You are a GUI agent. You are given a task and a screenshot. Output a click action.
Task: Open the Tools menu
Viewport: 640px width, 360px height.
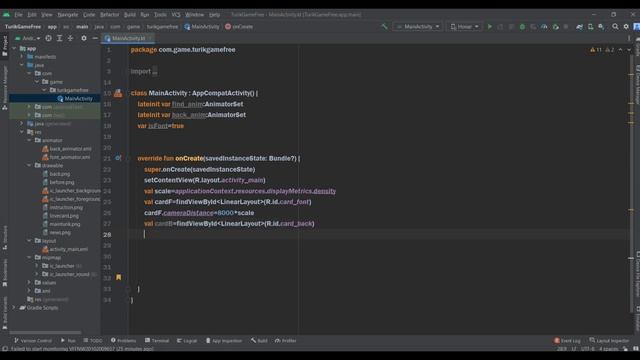(160, 15)
